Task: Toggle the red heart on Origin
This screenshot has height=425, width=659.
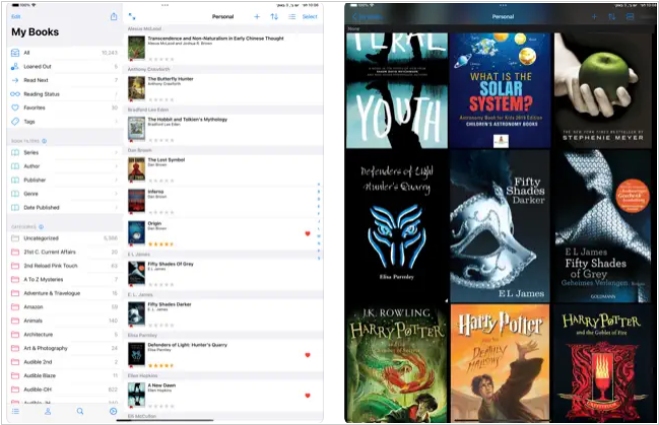Action: [307, 233]
